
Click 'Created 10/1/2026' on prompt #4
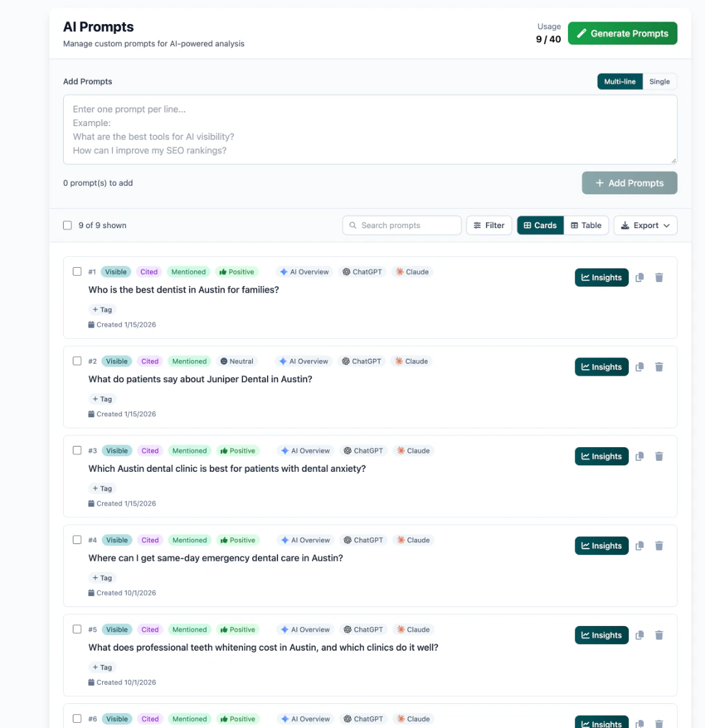pos(126,593)
